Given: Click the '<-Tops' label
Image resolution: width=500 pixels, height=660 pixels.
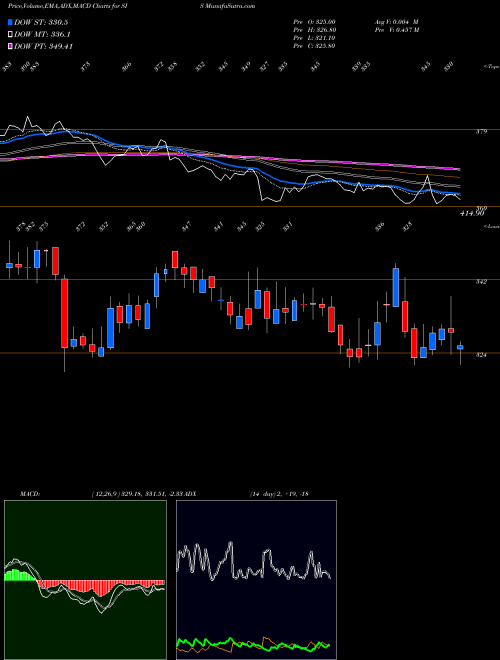Looking at the screenshot, I should click(x=491, y=67).
